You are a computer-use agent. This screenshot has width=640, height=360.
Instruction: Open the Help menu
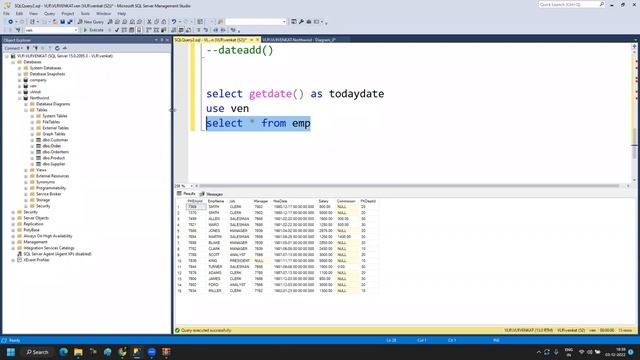122,13
